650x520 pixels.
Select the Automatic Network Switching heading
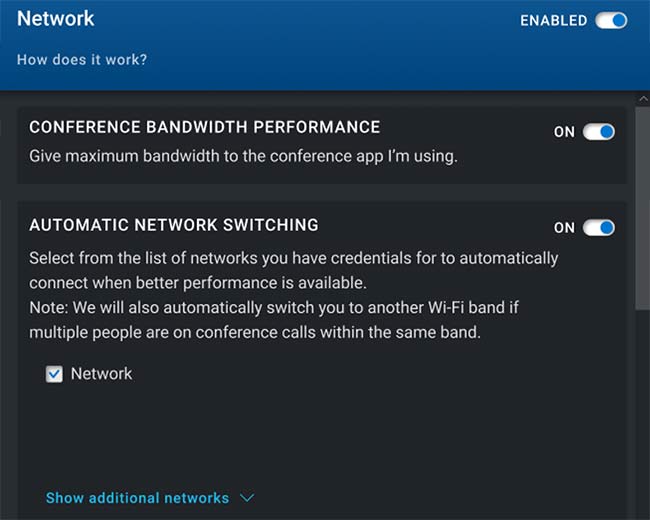(x=174, y=225)
